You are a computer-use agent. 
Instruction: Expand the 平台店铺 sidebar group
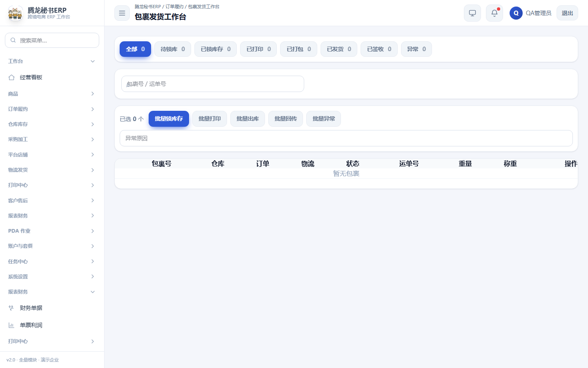tap(52, 155)
